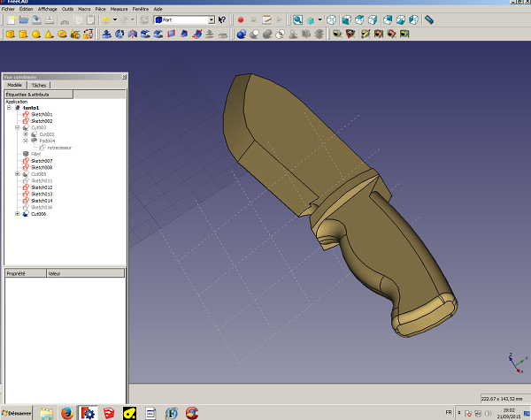The height and width of the screenshot is (420, 531).
Task: Start macro recording with red dot icon
Action: pos(241,20)
